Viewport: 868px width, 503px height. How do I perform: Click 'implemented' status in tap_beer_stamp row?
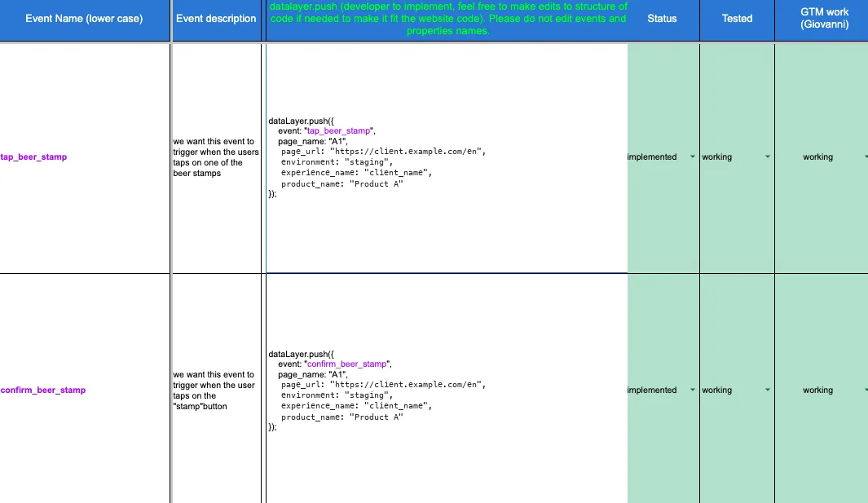pyautogui.click(x=652, y=157)
